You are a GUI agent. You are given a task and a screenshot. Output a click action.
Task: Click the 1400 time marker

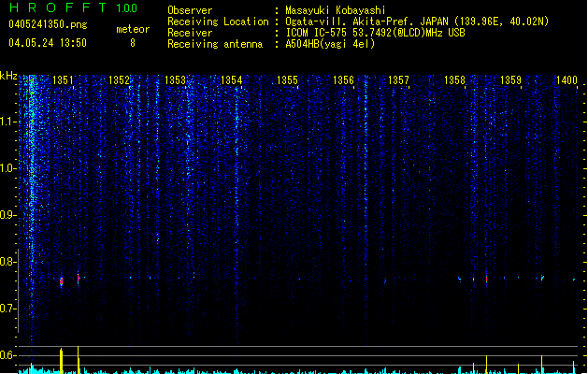coord(566,80)
